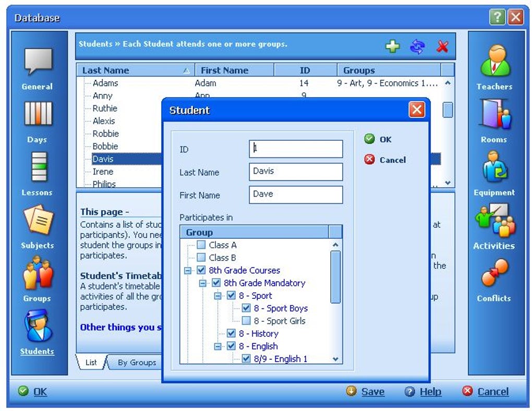Switch to the List tab
The width and height of the screenshot is (532, 411).
(x=91, y=362)
